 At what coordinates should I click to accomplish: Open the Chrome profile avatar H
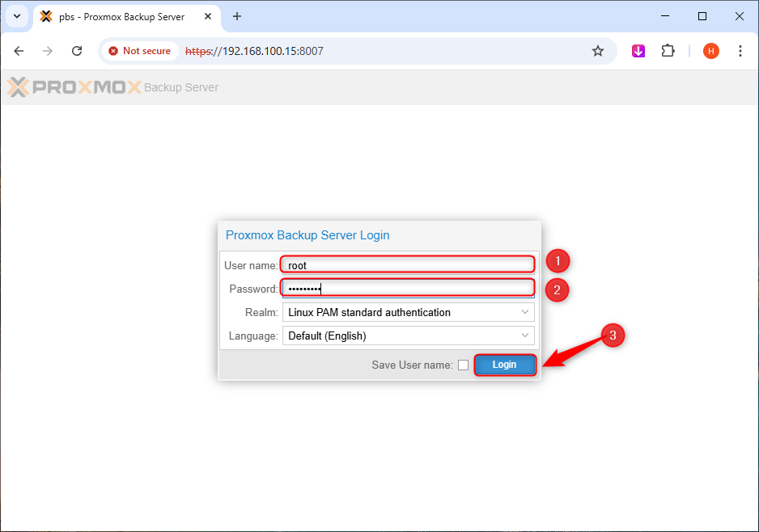pyautogui.click(x=710, y=51)
